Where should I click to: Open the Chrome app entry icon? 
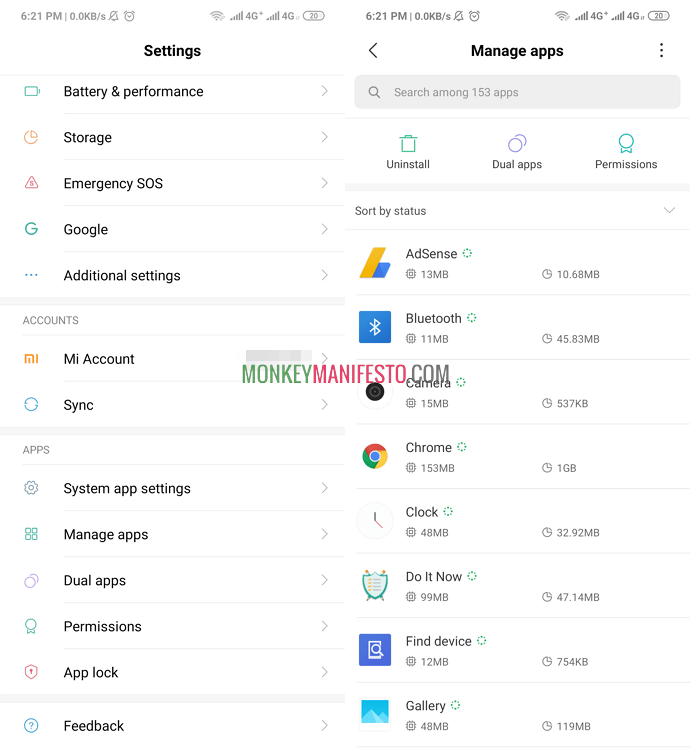click(x=375, y=457)
